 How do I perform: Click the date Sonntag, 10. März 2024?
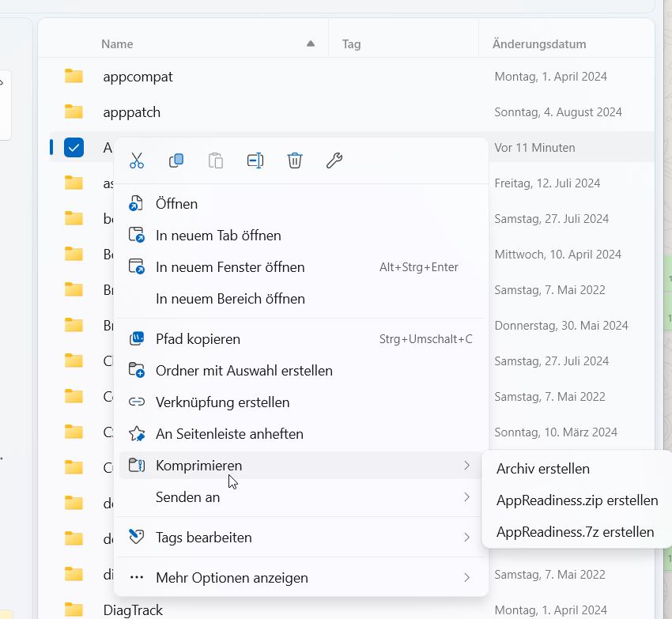[556, 432]
